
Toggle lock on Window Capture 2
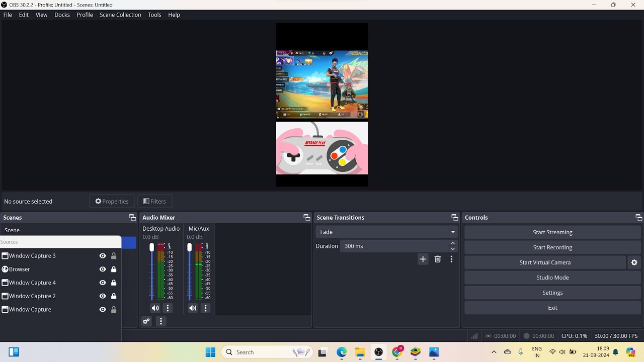coord(114,296)
